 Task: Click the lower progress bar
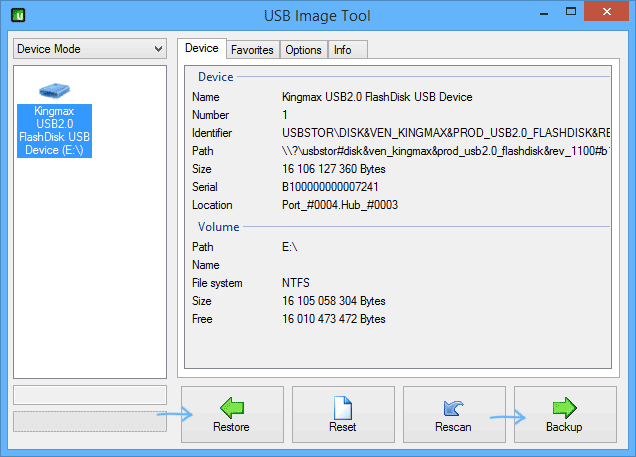tap(90, 421)
